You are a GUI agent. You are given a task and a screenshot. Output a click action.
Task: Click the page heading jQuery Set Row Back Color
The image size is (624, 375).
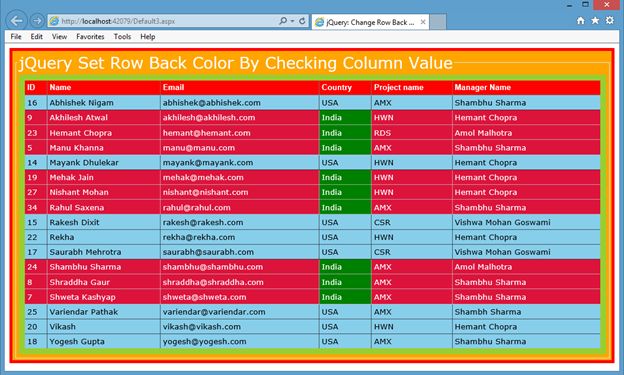click(x=236, y=63)
